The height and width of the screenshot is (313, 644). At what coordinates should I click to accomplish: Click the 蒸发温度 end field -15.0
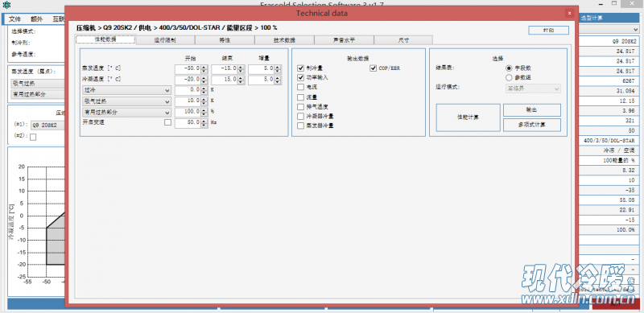point(225,68)
